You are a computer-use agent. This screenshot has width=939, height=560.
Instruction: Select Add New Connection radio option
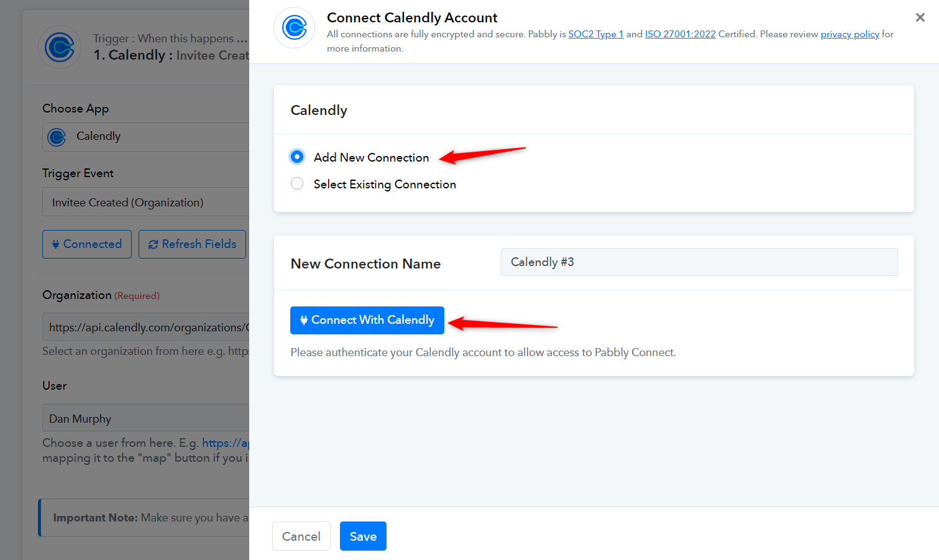pos(297,157)
